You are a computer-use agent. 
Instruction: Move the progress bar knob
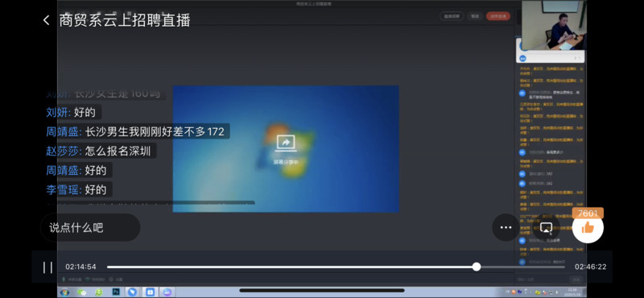(477, 267)
